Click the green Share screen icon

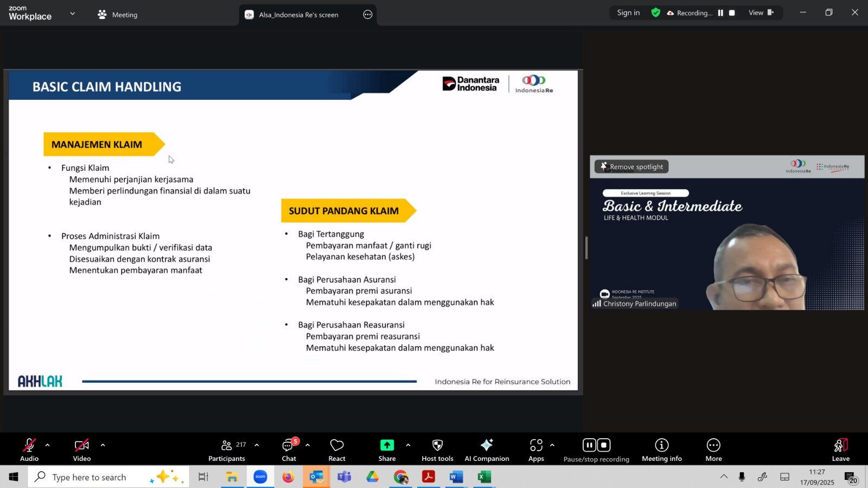[387, 445]
